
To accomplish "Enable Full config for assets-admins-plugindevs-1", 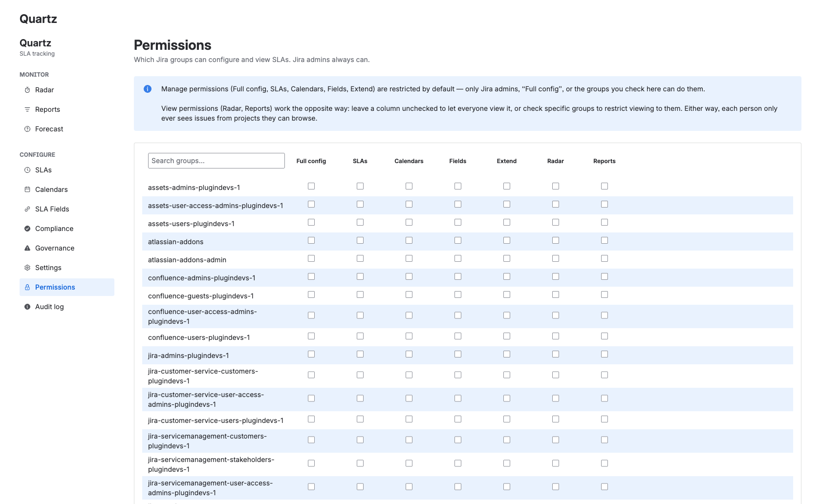I will [x=311, y=186].
